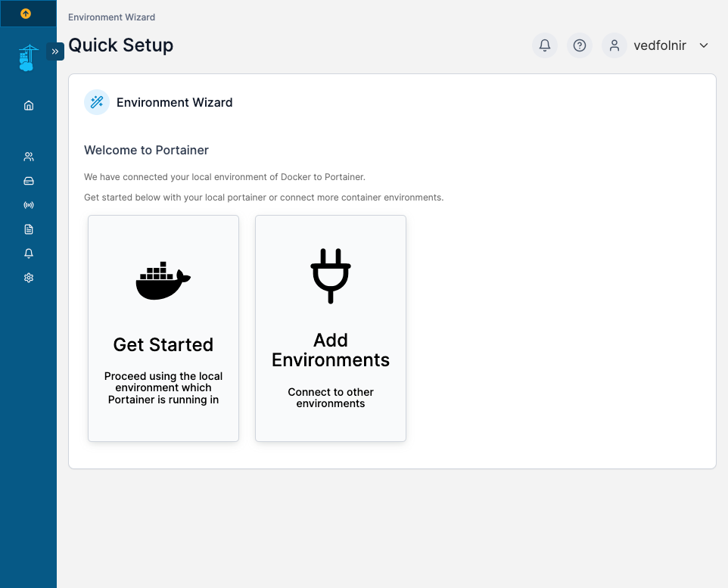This screenshot has width=728, height=588.
Task: Open Users from the sidebar people icon
Action: [29, 157]
